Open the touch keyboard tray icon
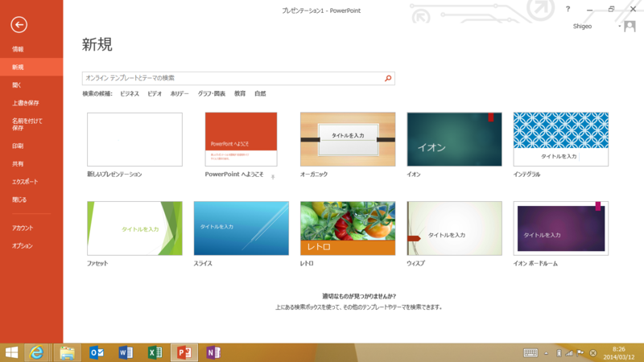Image resolution: width=644 pixels, height=362 pixels. (530, 352)
